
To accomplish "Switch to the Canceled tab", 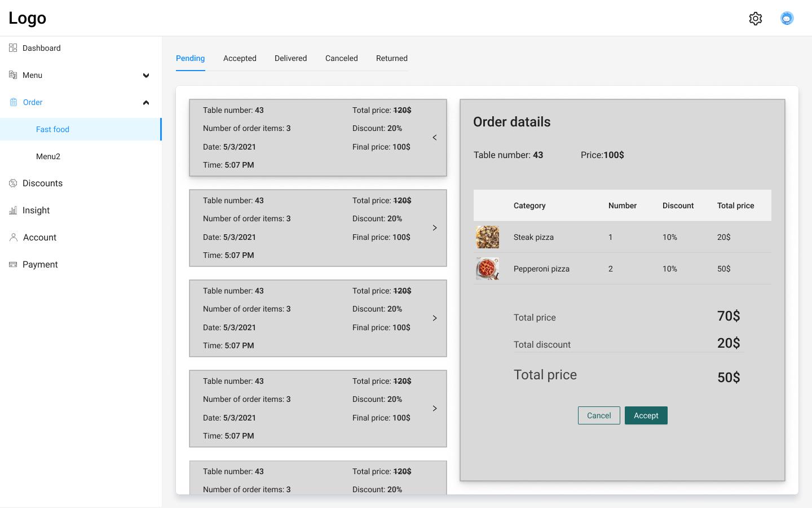I will pyautogui.click(x=342, y=58).
